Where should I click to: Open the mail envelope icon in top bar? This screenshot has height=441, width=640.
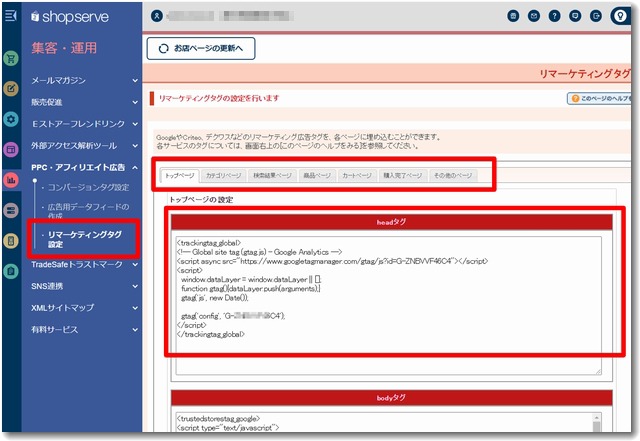[x=534, y=16]
